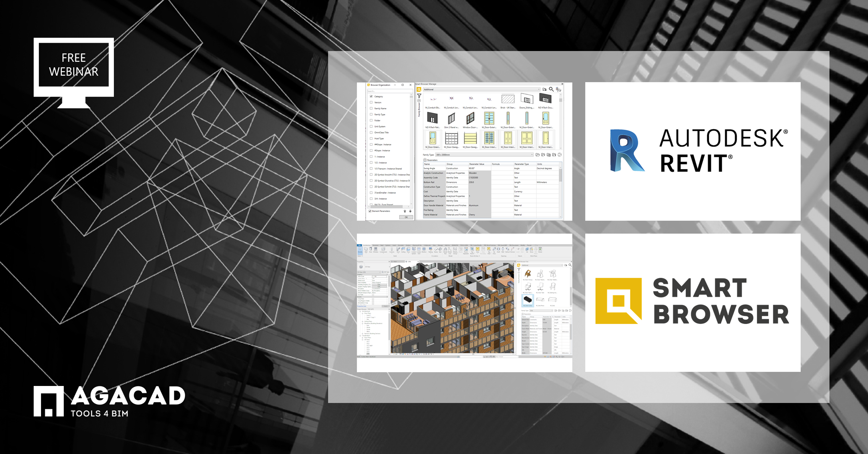
Task: Select the M_Conduit Elb... family thumbnail
Action: pyautogui.click(x=433, y=101)
